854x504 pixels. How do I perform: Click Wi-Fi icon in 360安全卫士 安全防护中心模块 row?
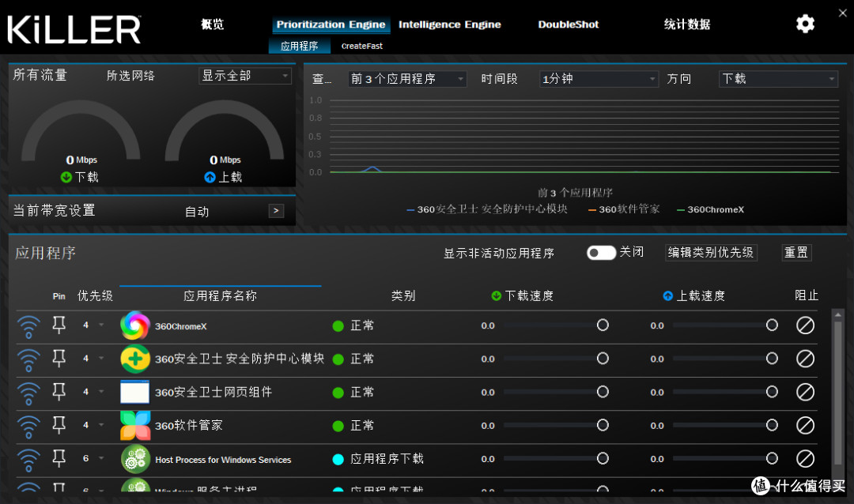28,359
